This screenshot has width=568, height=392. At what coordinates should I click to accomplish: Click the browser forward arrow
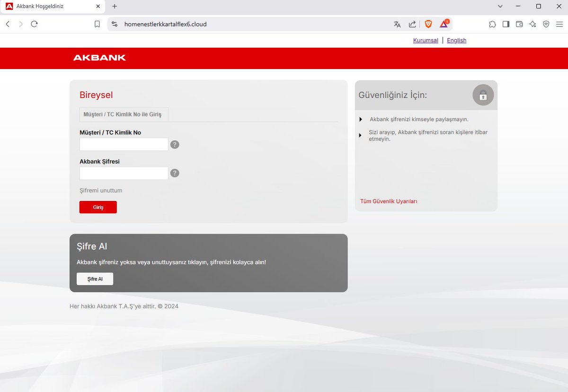21,24
